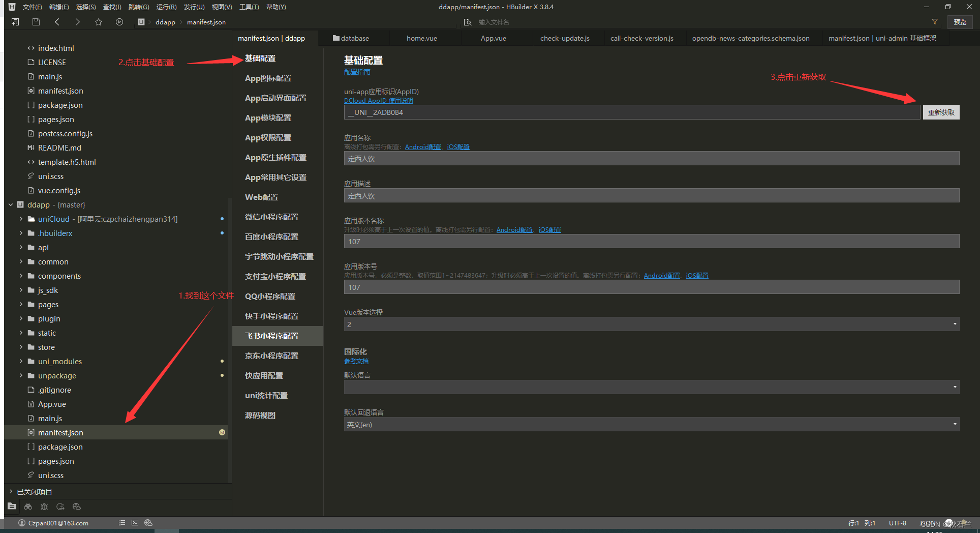Go forward with the right arrow icon
Screen dimensions: 980x533
point(77,22)
